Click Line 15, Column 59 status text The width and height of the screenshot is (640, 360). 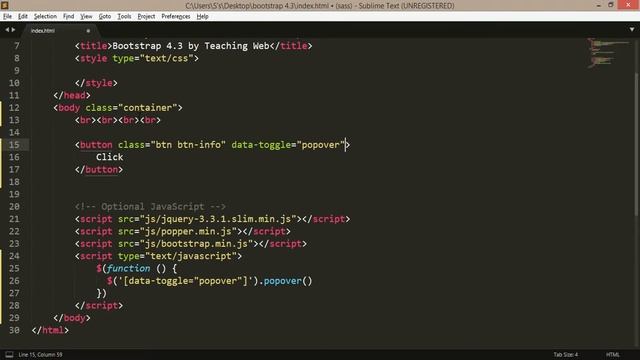(x=40, y=355)
